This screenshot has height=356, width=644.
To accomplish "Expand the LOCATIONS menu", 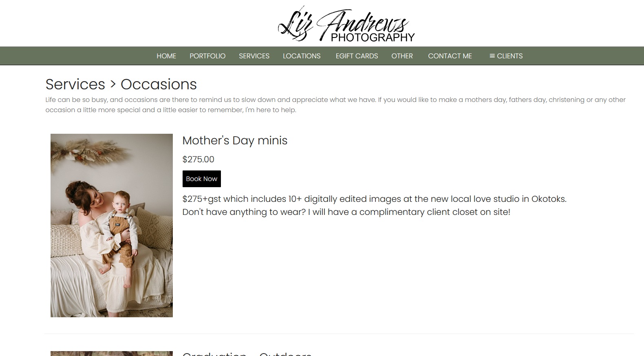I will tap(302, 56).
